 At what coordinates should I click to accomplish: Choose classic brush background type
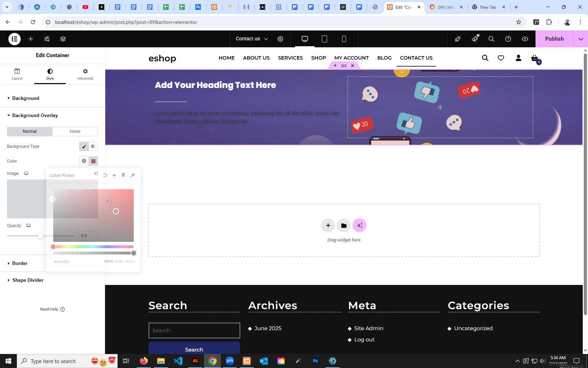click(x=84, y=146)
